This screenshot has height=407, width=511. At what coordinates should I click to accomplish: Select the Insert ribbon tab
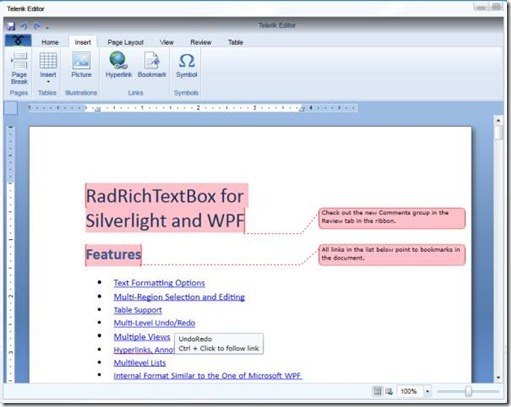[83, 42]
